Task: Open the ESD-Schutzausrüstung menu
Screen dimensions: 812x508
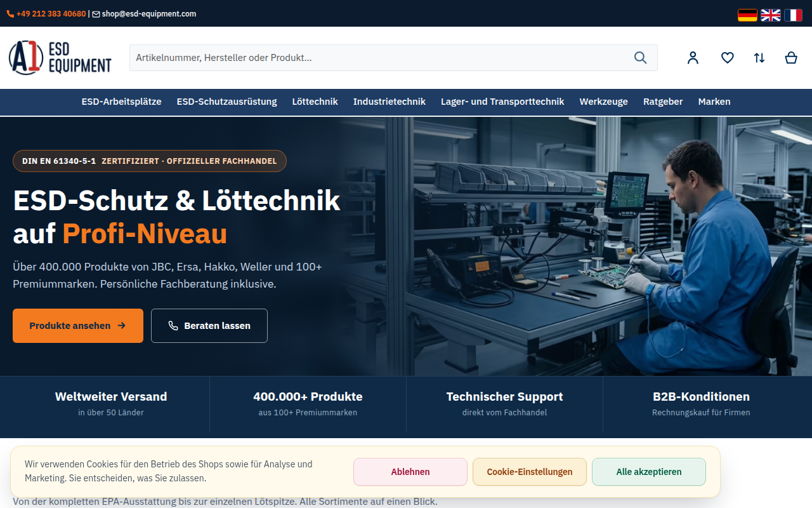Action: point(227,102)
